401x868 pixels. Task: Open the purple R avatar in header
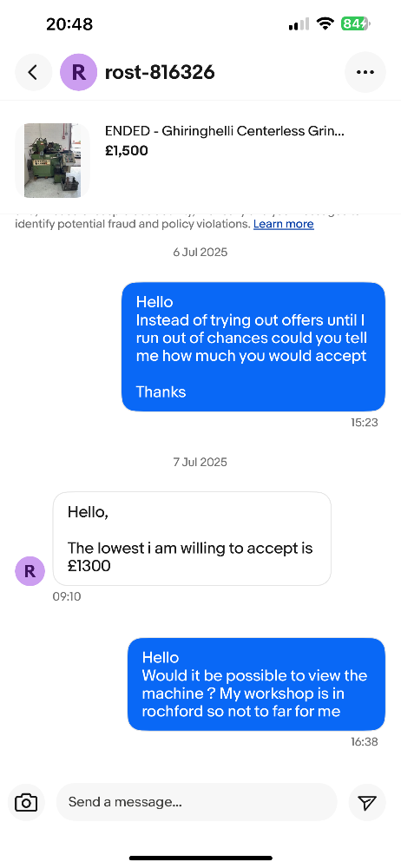tap(79, 72)
